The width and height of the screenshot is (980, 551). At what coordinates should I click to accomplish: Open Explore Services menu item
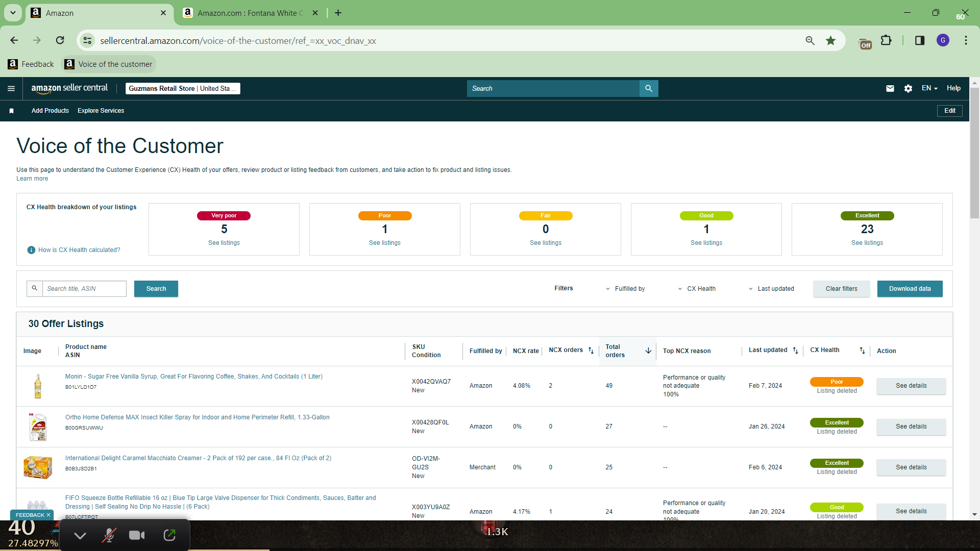(101, 111)
